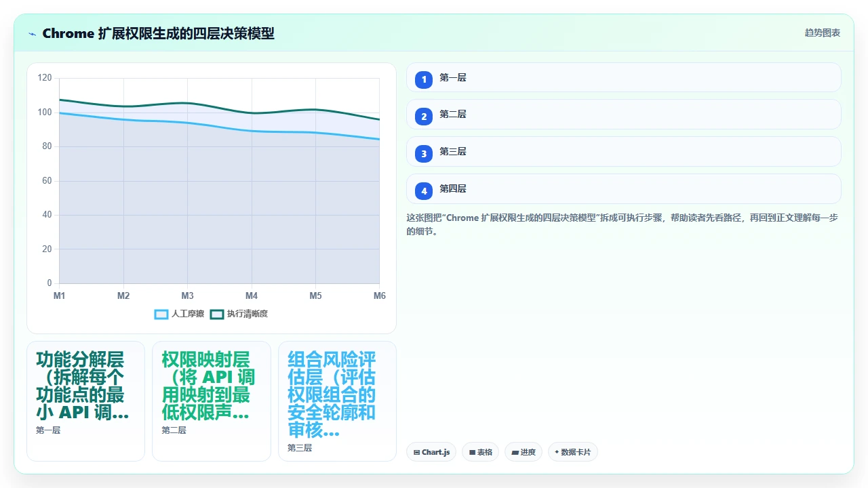This screenshot has width=868, height=488.
Task: Click the page title Chrome 扩展权限生成的四层决策模型
Action: (x=158, y=33)
